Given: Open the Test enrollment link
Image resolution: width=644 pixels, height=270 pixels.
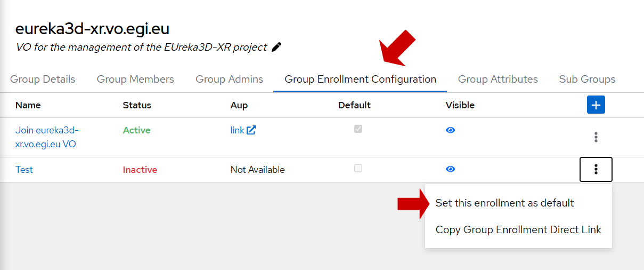Looking at the screenshot, I should coord(24,170).
